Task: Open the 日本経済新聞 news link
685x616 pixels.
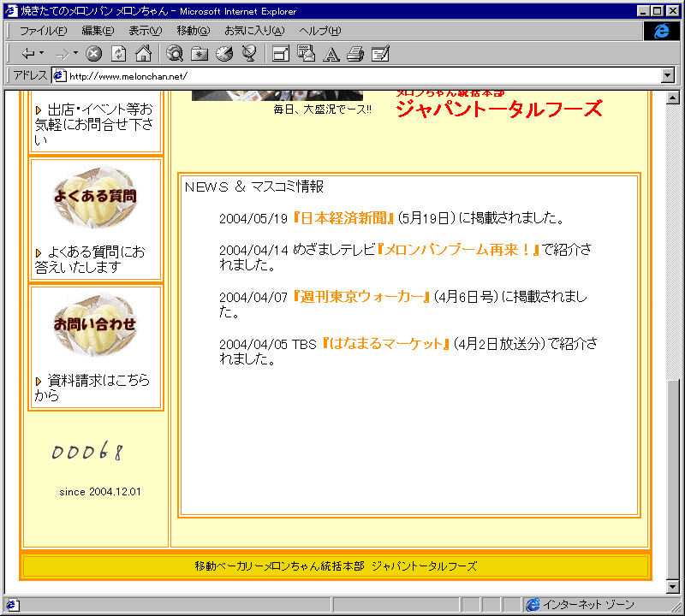Action: pyautogui.click(x=343, y=218)
